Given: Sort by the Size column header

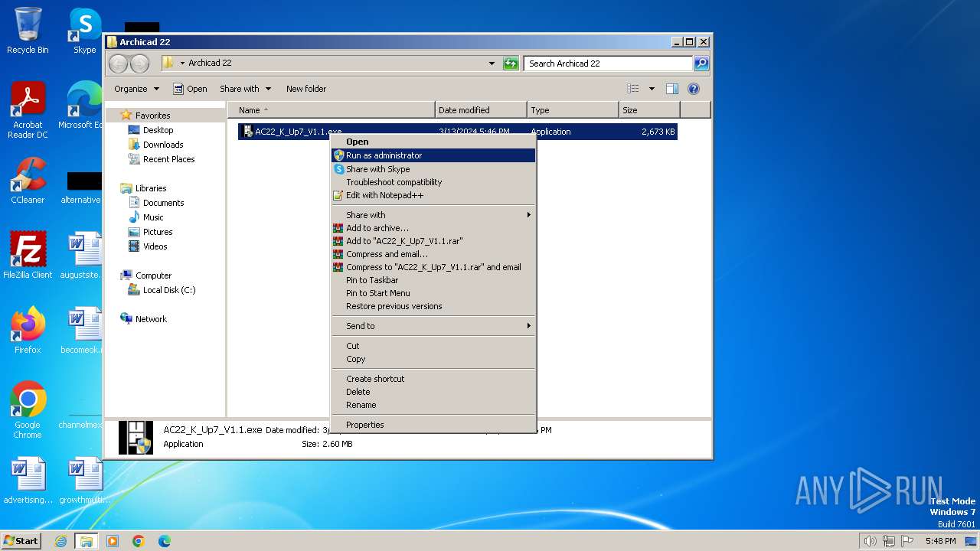Looking at the screenshot, I should pos(649,110).
